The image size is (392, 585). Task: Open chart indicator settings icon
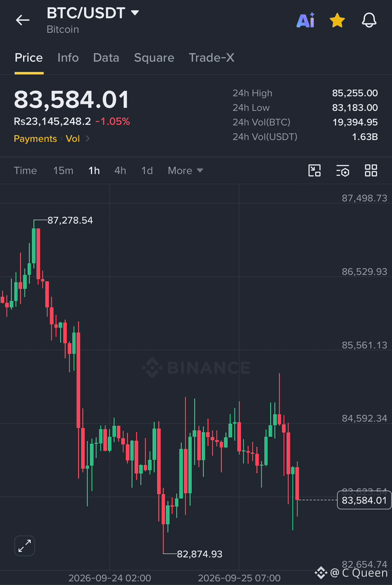[343, 171]
